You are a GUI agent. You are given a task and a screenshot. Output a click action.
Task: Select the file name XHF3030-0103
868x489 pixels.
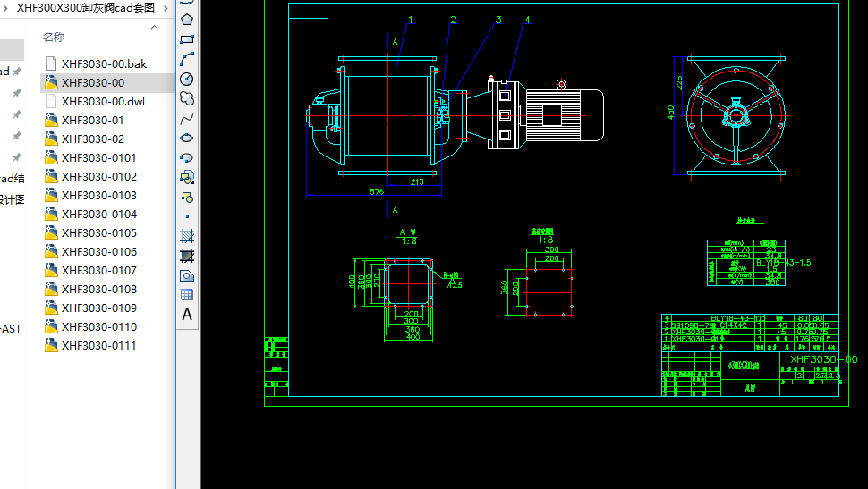99,196
